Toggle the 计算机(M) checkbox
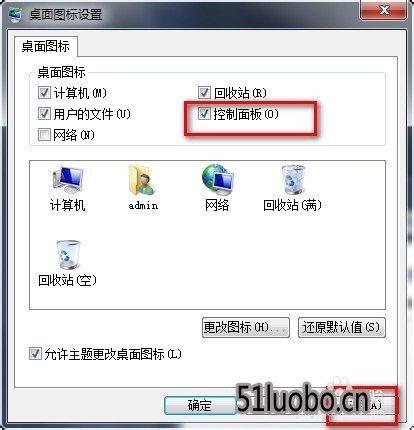This screenshot has width=414, height=430. tap(44, 93)
